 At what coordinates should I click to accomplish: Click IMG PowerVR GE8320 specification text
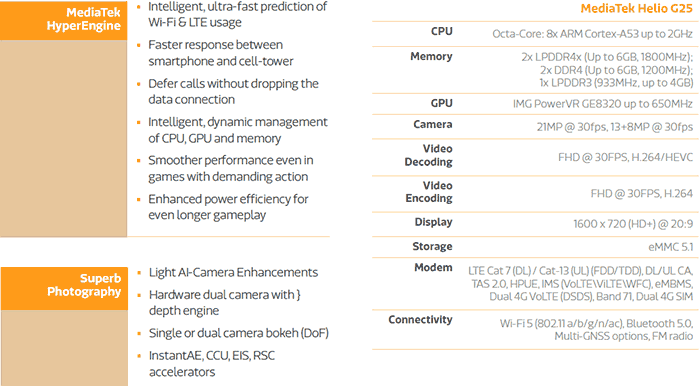click(603, 104)
